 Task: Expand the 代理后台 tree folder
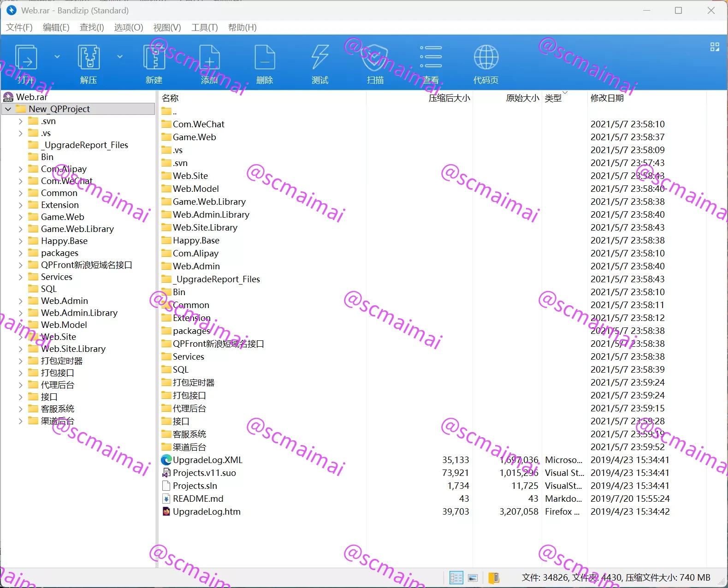(x=20, y=385)
